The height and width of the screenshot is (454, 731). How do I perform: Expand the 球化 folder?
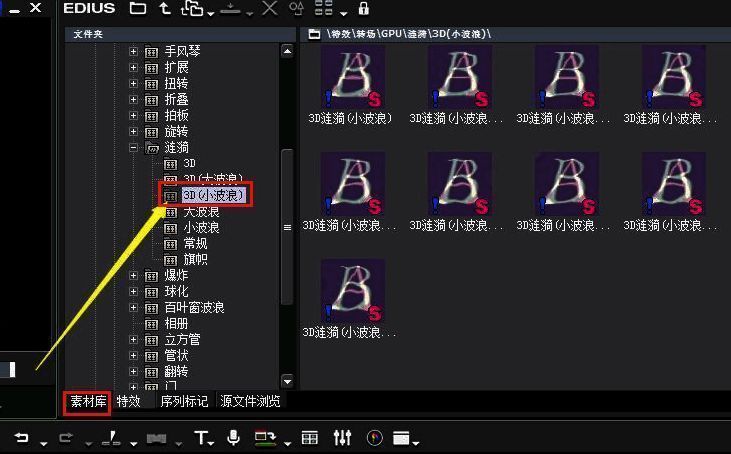(133, 292)
